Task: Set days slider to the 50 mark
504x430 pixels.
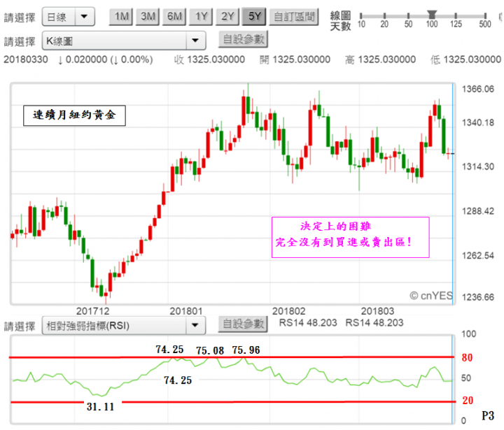Action: pyautogui.click(x=408, y=16)
